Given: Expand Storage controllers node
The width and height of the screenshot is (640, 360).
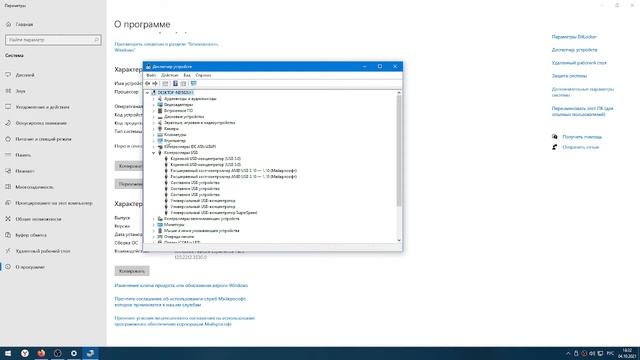Looking at the screenshot, I should click(x=154, y=219).
